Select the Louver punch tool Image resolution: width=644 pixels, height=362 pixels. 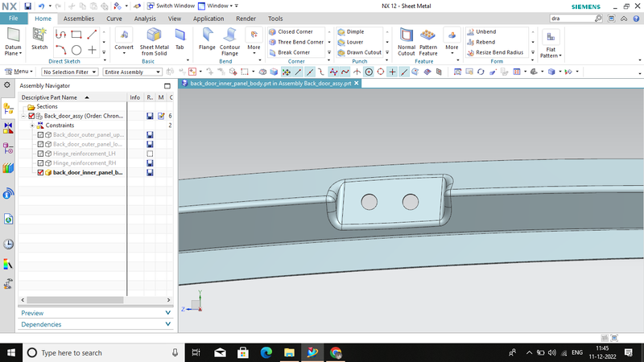tap(350, 42)
